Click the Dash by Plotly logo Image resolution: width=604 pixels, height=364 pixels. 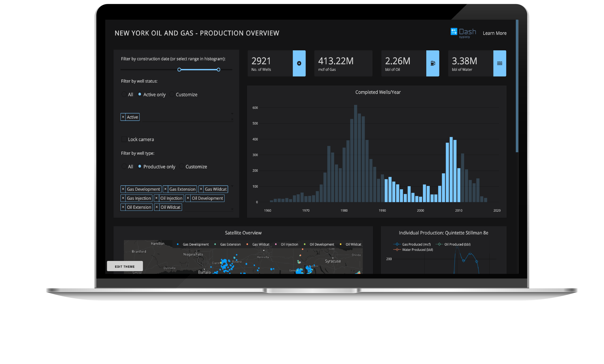coord(463,33)
